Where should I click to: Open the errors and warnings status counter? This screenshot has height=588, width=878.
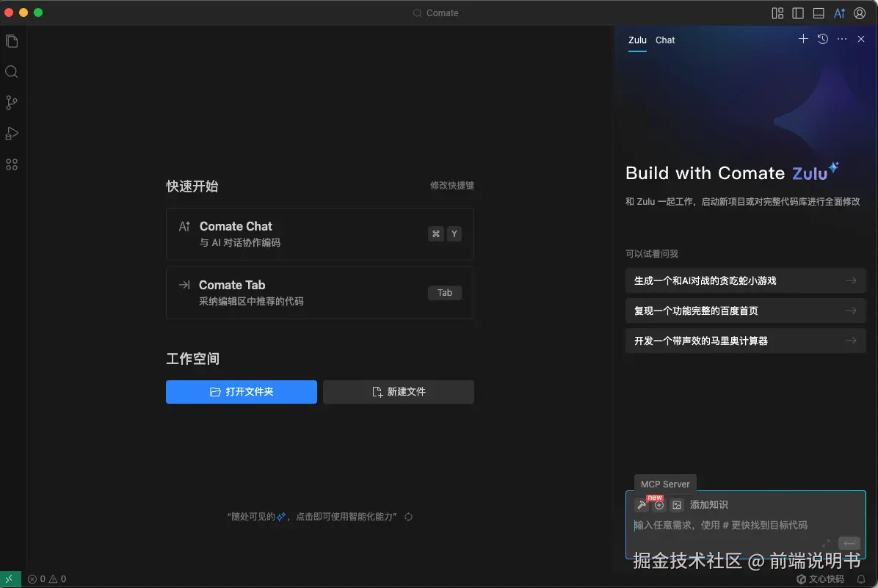click(x=47, y=579)
